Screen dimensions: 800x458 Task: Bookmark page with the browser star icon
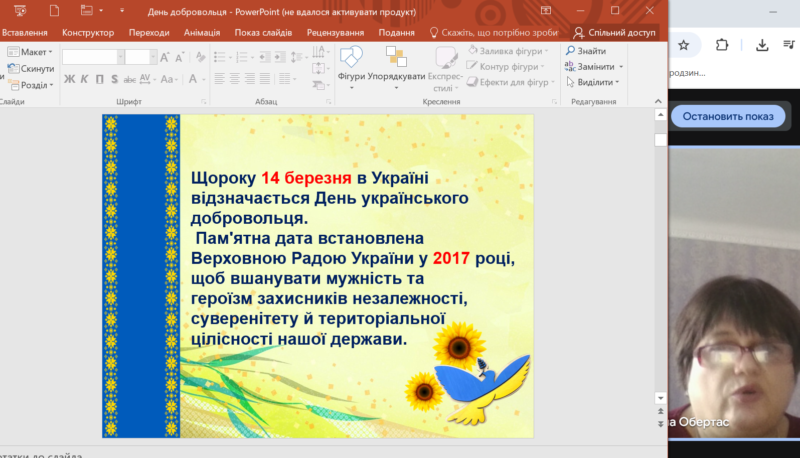pos(684,44)
